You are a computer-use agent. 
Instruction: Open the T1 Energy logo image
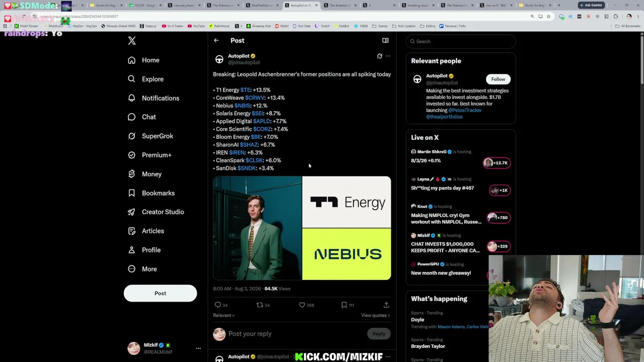347,202
